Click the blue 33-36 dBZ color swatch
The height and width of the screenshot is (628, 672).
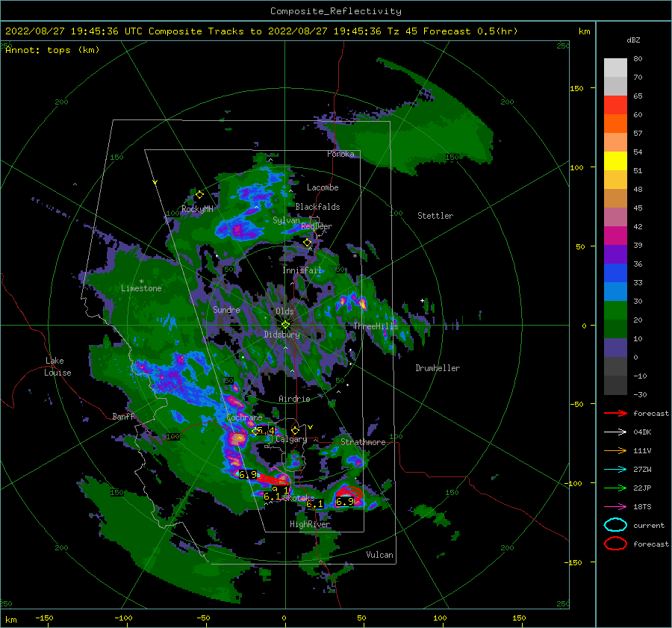615,273
